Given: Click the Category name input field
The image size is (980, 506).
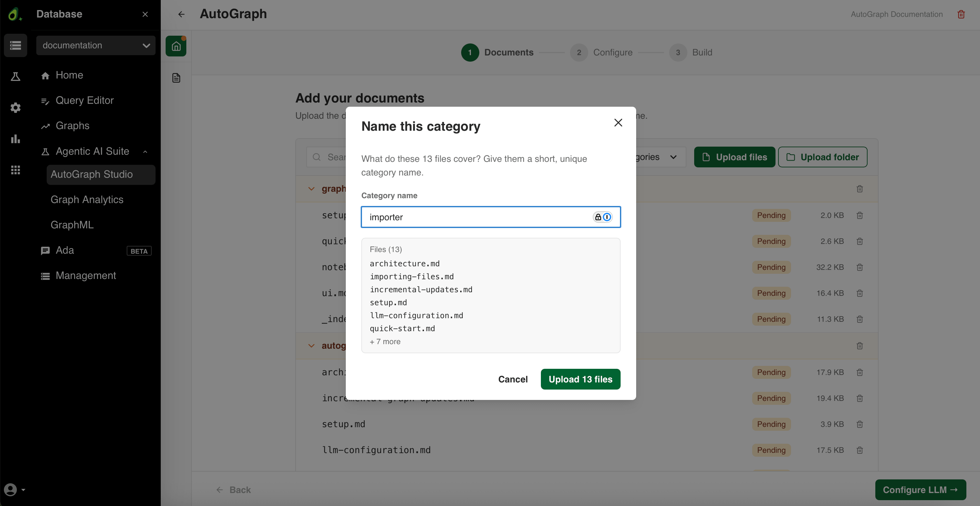Looking at the screenshot, I should (x=490, y=217).
